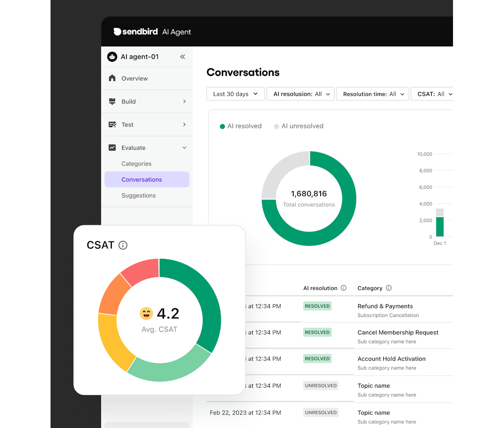Screen dimensions: 504x428
Task: Collapse the Evaluate section in the sidebar
Action: [x=184, y=147]
